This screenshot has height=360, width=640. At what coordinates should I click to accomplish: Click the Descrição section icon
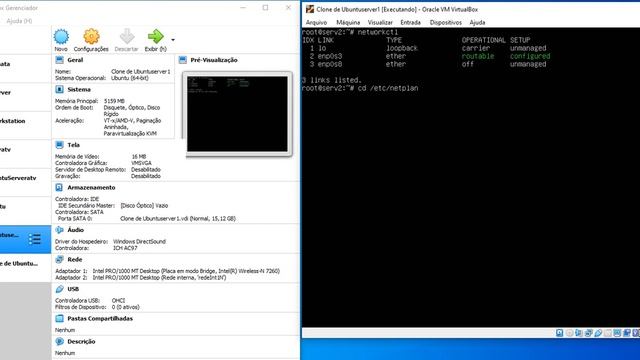pos(59,341)
